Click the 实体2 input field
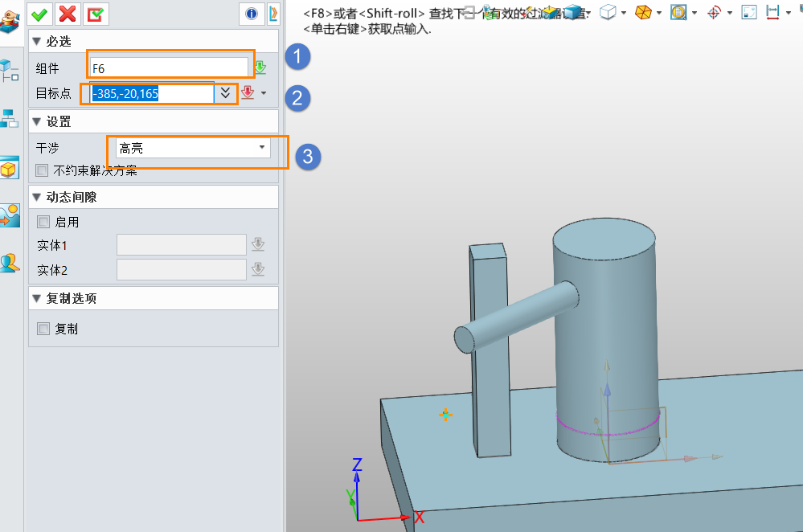The image size is (803, 532). (x=182, y=269)
